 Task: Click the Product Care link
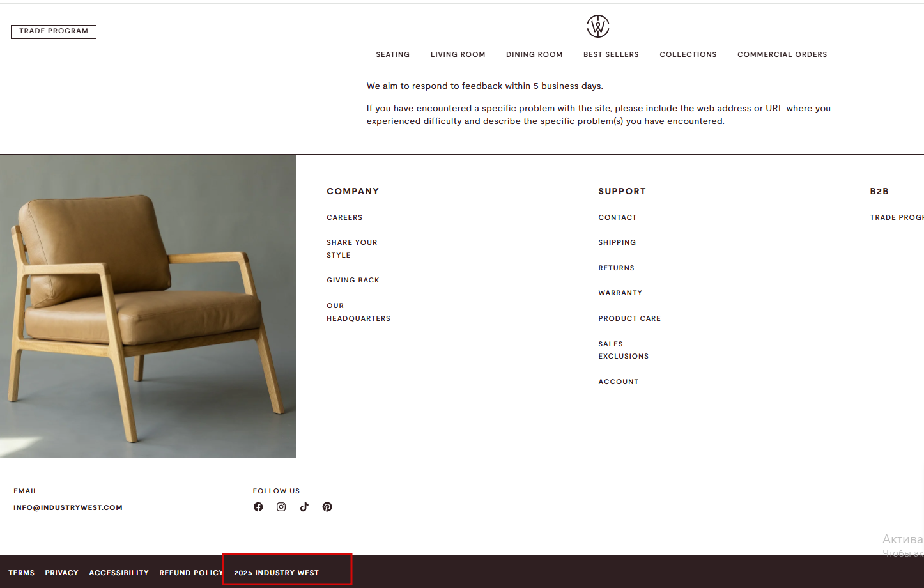tap(629, 319)
